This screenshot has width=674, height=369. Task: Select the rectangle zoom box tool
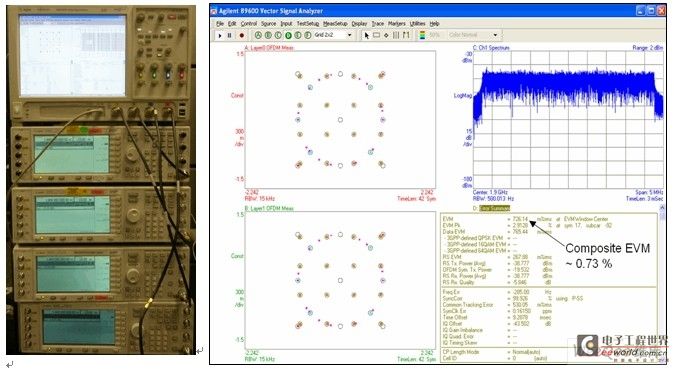click(377, 35)
